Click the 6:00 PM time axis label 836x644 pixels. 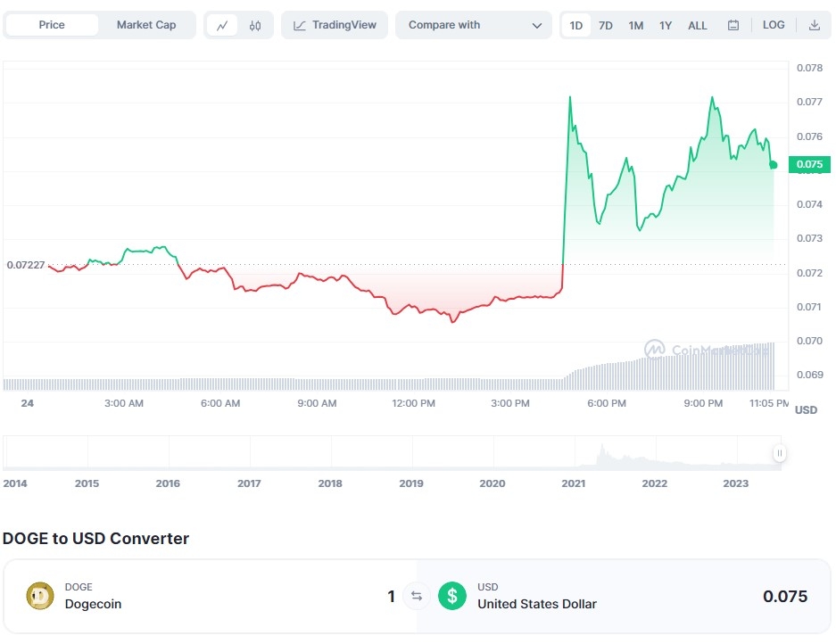tap(606, 403)
